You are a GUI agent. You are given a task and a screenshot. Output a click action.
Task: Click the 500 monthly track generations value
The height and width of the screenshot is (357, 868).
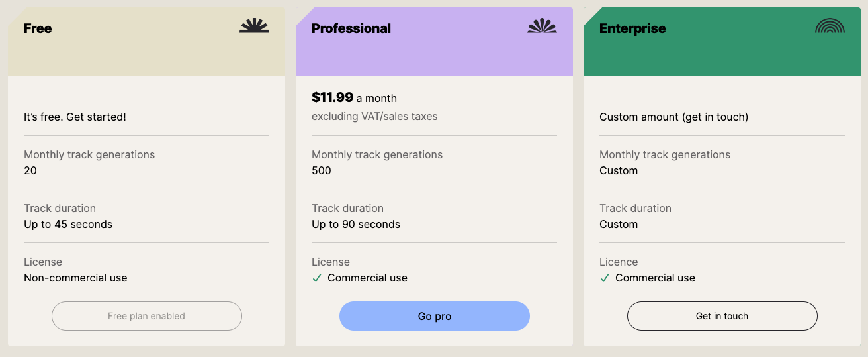pyautogui.click(x=322, y=170)
